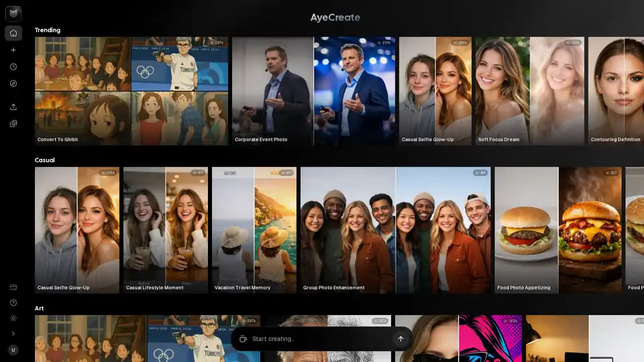The height and width of the screenshot is (362, 644).
Task: Click the AyeCreate cat logo in the sidebar
Action: click(x=13, y=13)
